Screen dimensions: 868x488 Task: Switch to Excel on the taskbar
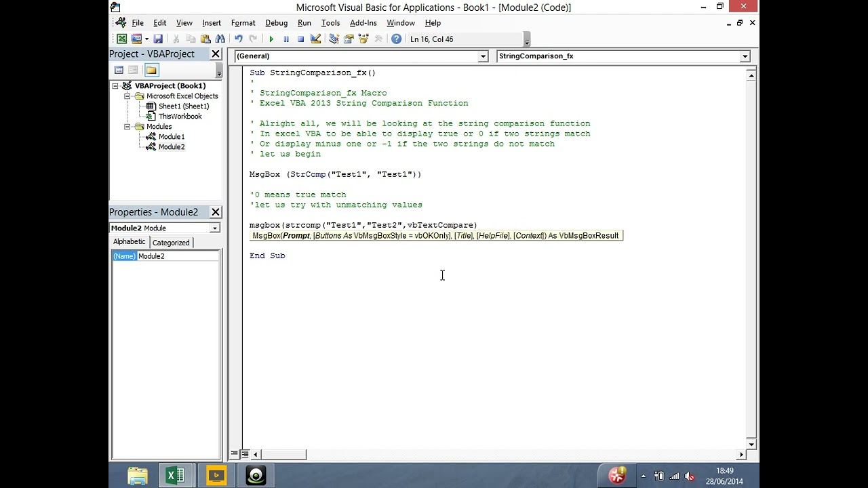coord(176,476)
